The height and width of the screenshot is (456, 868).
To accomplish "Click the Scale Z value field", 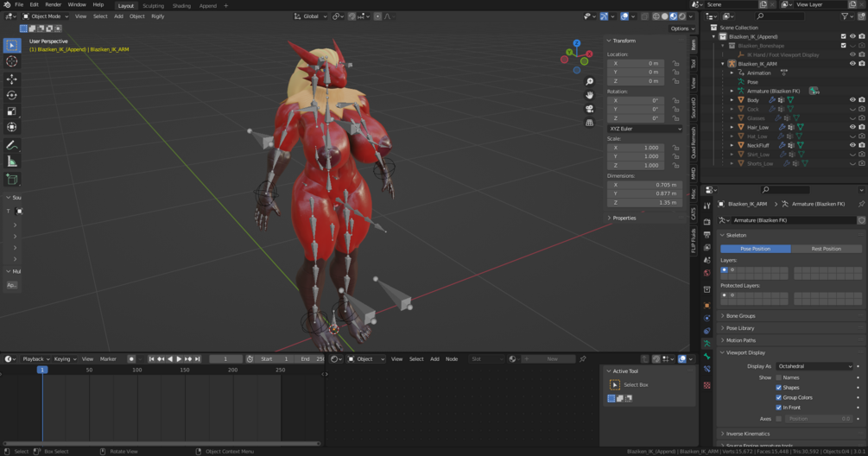I will [x=636, y=166].
